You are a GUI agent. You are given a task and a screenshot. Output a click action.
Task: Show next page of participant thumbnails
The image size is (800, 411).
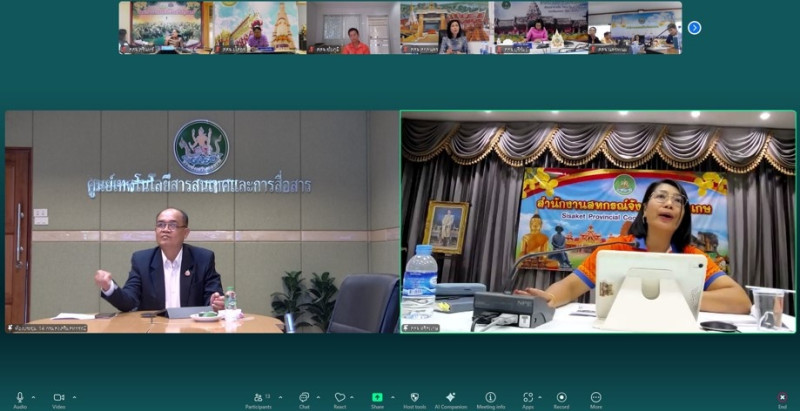[694, 28]
